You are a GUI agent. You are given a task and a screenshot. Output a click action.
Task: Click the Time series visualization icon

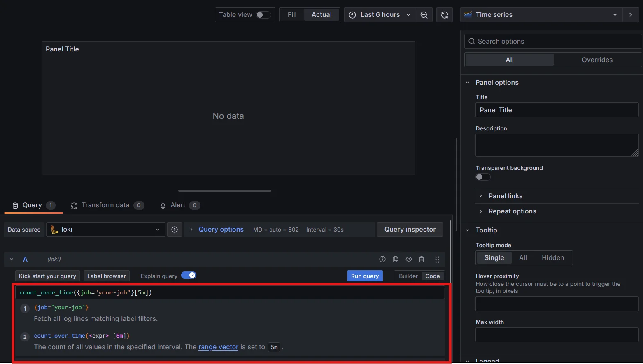(468, 14)
